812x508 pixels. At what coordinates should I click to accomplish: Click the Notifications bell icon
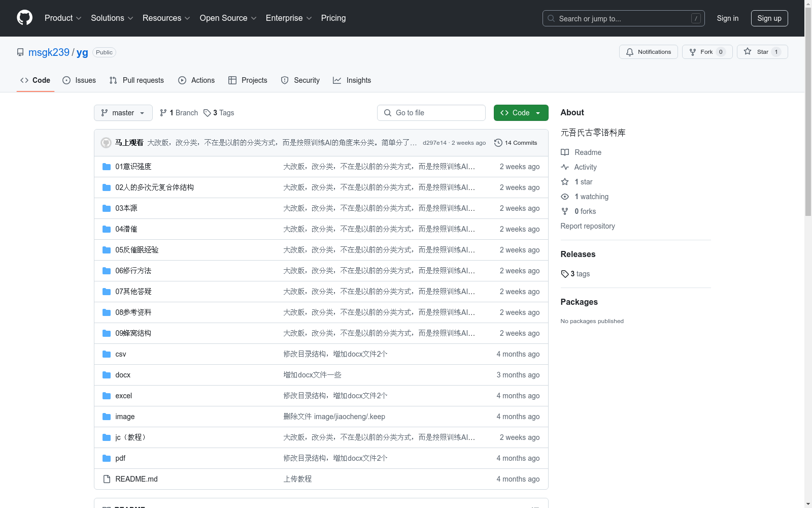point(630,52)
